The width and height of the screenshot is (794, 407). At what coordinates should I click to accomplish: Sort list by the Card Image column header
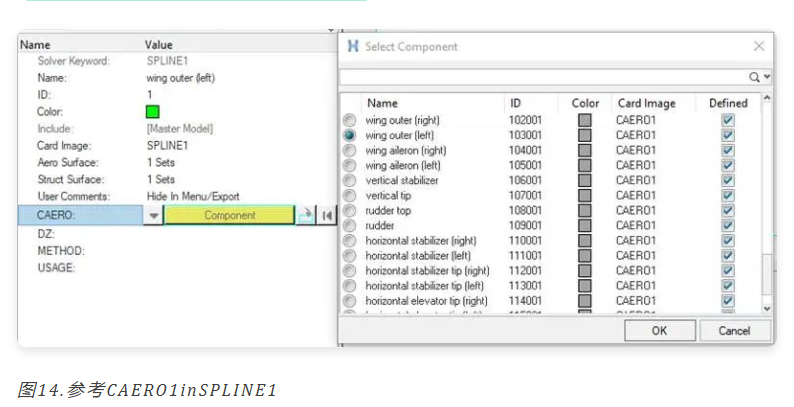pos(647,103)
